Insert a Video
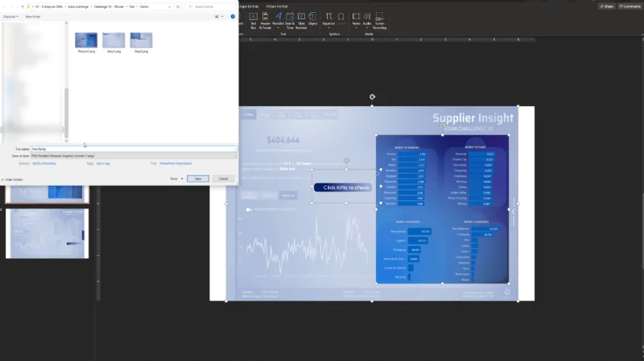The image size is (644, 361). click(x=356, y=19)
